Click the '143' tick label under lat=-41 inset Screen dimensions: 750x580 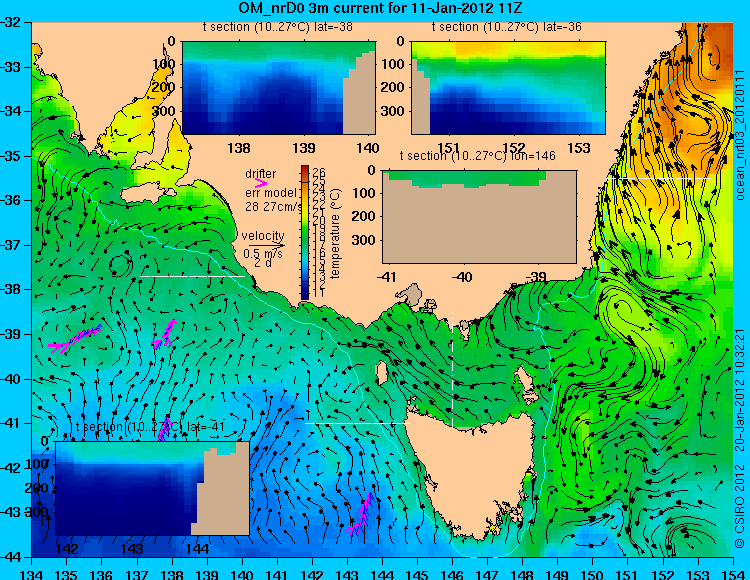132,548
